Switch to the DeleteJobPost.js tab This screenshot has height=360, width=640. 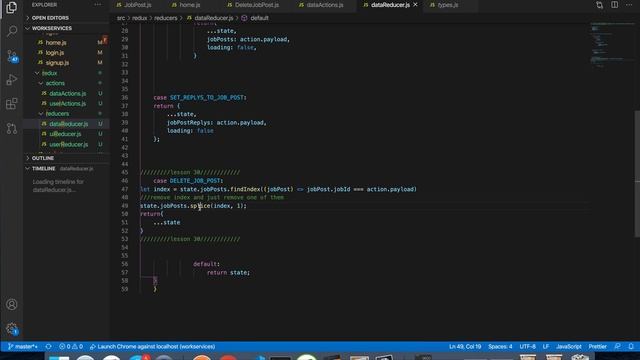pyautogui.click(x=253, y=5)
